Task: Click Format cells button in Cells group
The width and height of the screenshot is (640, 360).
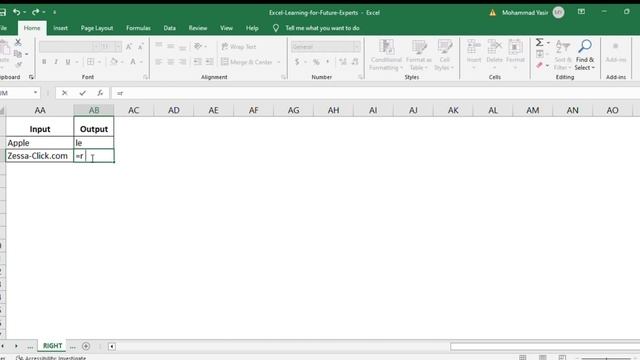Action: (515, 54)
